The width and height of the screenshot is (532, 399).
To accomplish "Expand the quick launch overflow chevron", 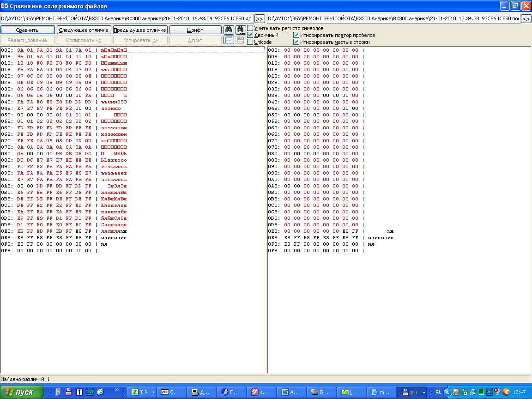I will pyautogui.click(x=117, y=390).
